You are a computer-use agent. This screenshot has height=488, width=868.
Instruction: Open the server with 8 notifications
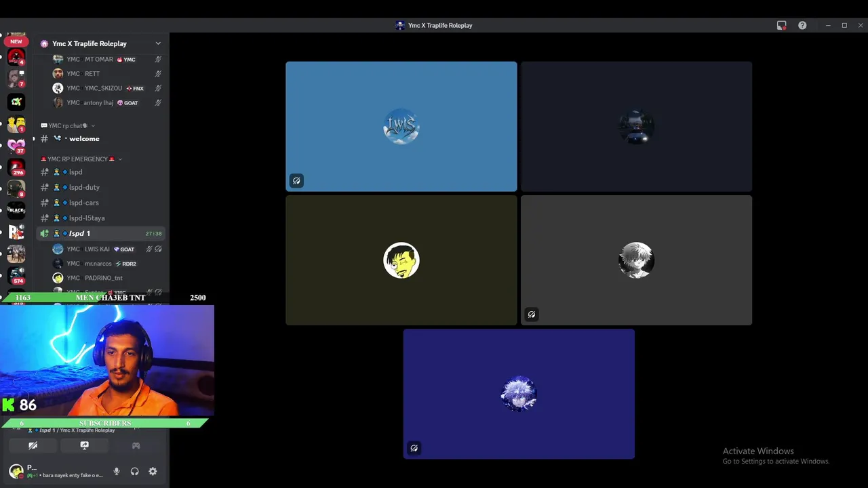pos(16,188)
